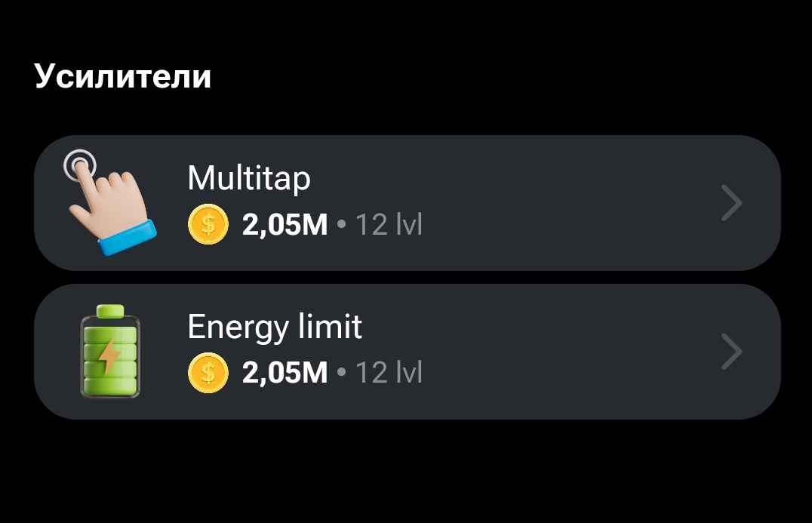This screenshot has height=523, width=812.
Task: Click the 12 lvl label on Energy limit
Action: (389, 373)
